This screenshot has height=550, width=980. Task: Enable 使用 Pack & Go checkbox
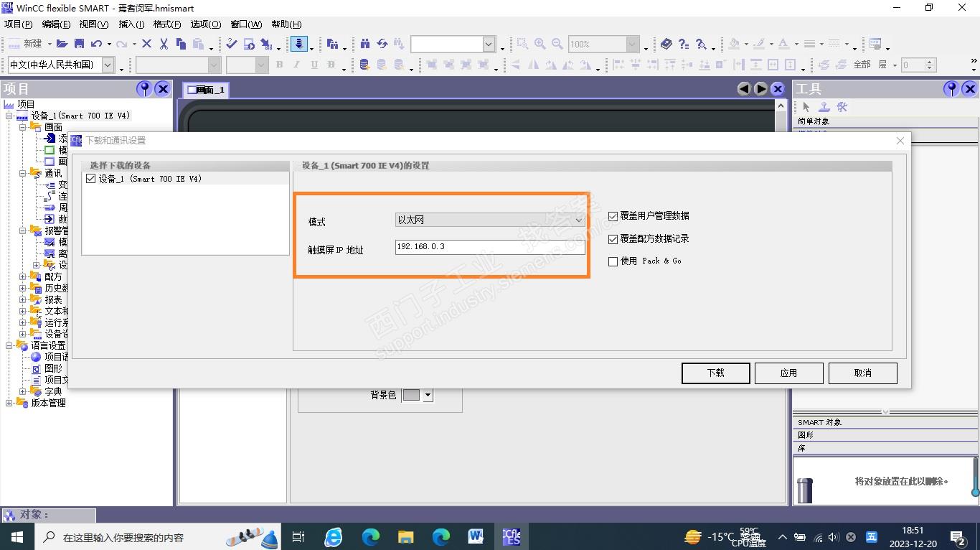pyautogui.click(x=613, y=261)
